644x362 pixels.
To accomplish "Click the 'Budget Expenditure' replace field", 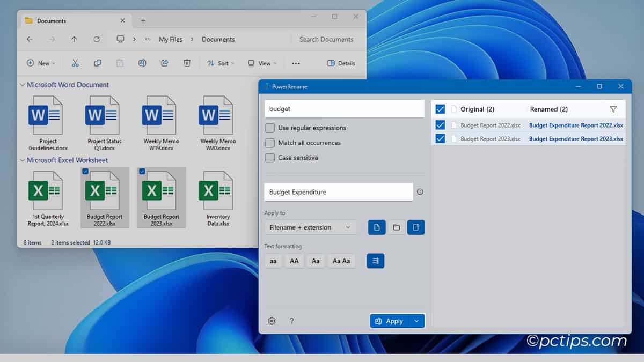I will point(339,191).
